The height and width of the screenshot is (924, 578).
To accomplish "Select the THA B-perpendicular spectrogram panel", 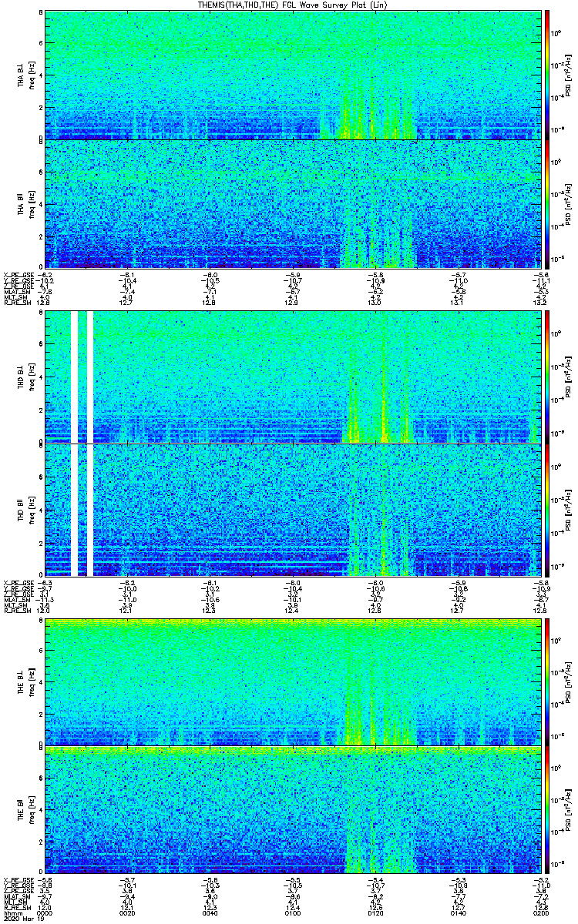I will coord(291,75).
